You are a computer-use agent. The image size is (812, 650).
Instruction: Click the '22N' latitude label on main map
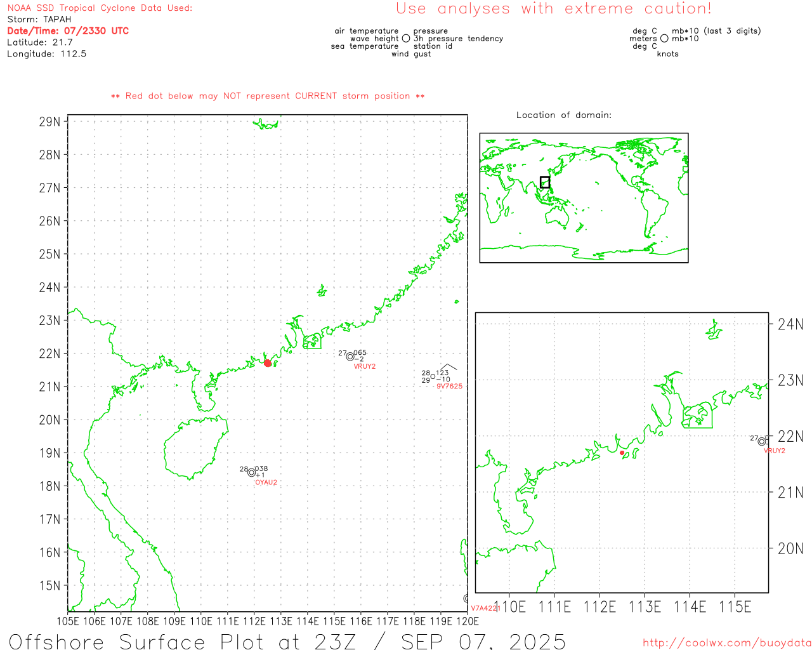(49, 354)
